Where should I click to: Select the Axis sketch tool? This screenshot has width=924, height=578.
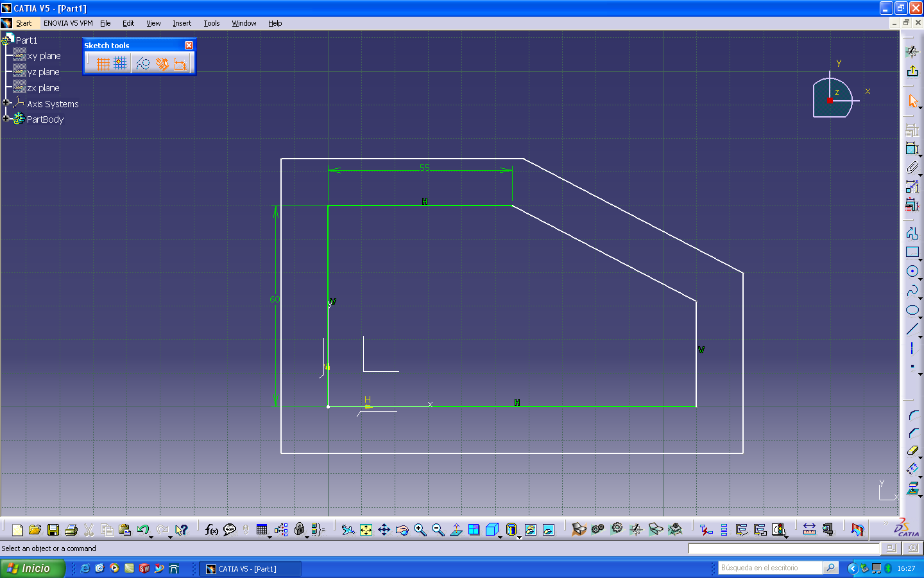pos(912,349)
